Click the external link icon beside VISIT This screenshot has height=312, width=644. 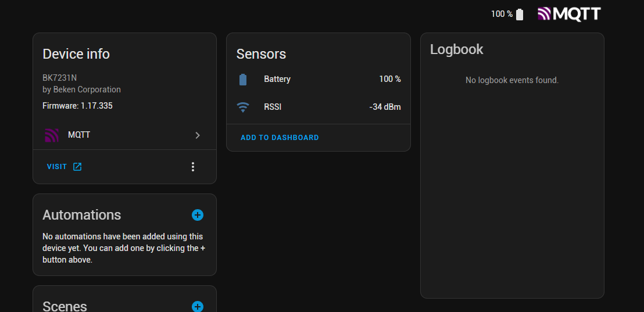77,167
